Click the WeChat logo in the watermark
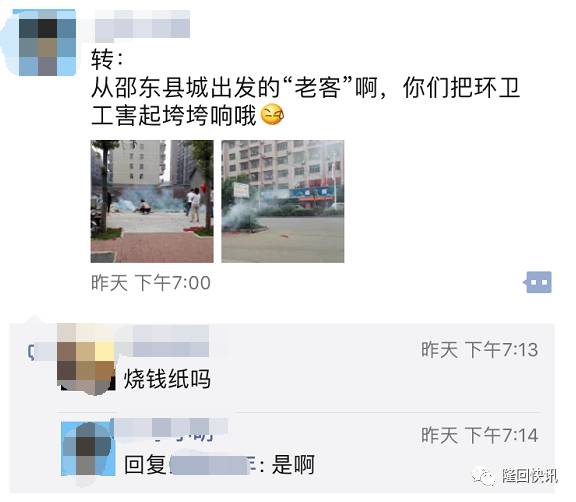576x502 pixels. (x=484, y=476)
